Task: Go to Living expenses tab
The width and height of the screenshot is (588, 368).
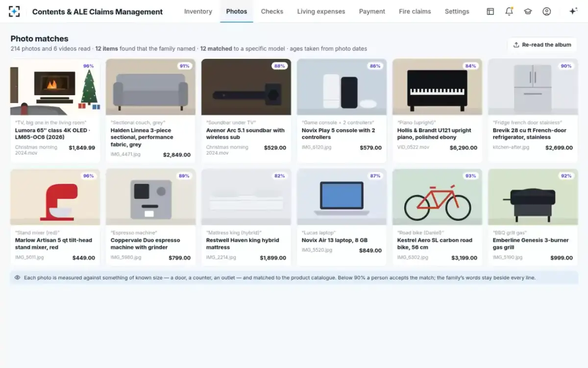Action: [321, 11]
